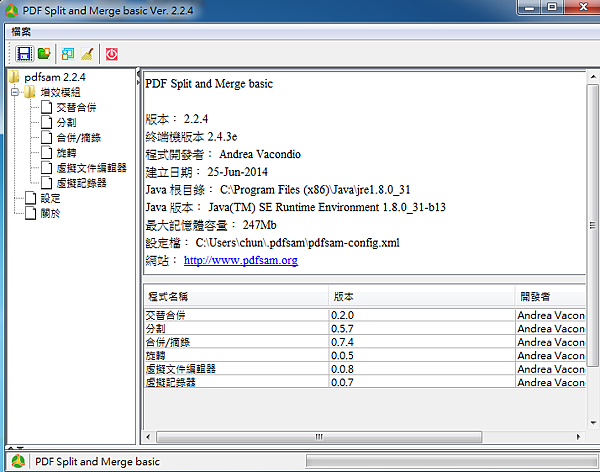Viewport: 600px width, 472px height.
Task: Click the clear log broom icon
Action: (87, 54)
